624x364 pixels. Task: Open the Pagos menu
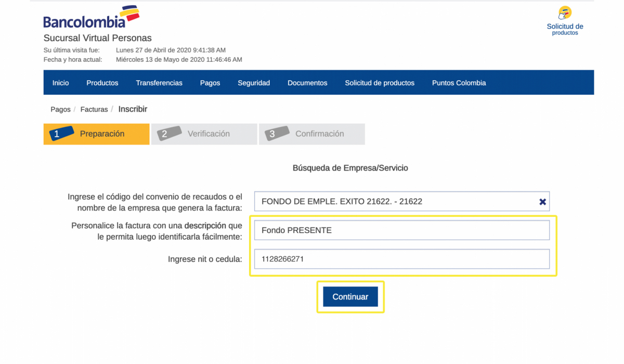[210, 83]
